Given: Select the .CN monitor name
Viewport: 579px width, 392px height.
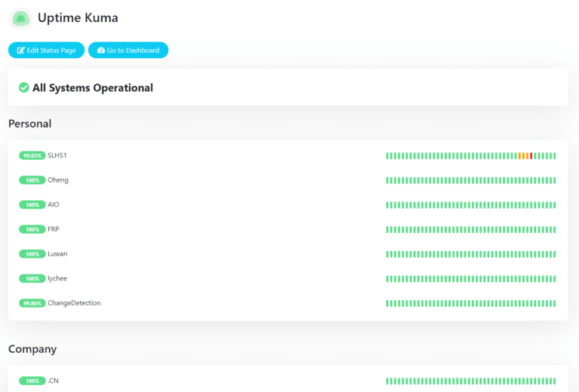Looking at the screenshot, I should [54, 381].
